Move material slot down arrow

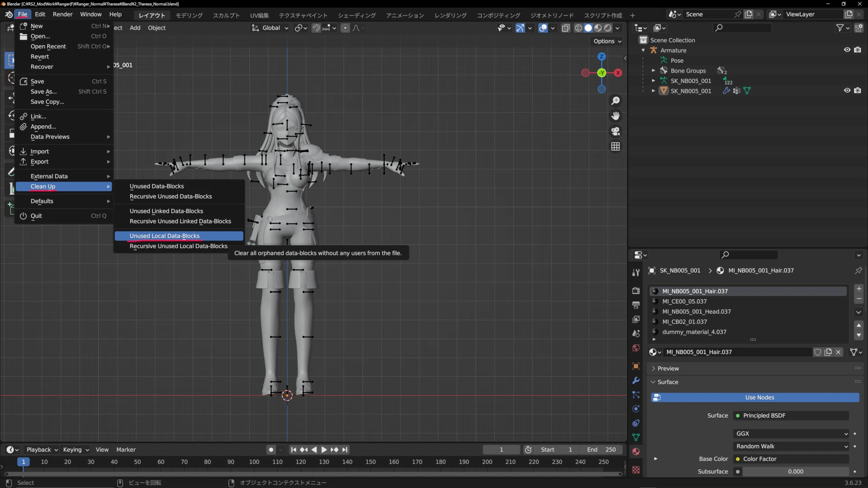[x=859, y=335]
